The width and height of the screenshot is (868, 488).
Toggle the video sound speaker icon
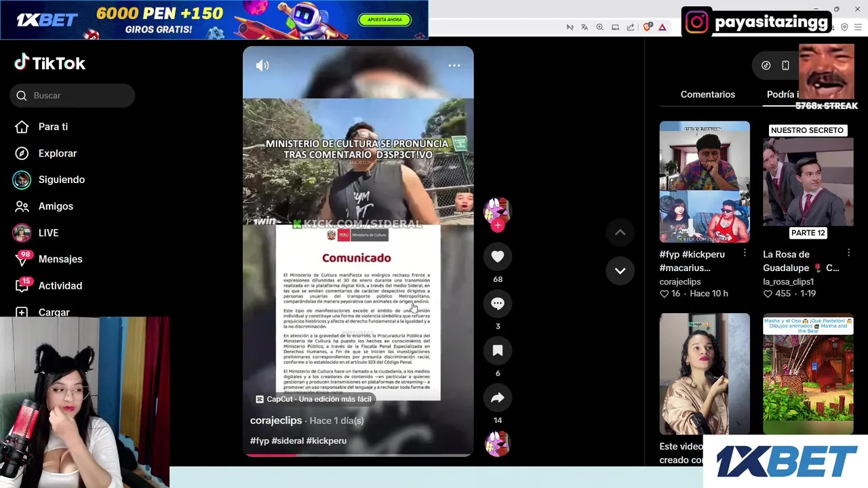click(262, 65)
